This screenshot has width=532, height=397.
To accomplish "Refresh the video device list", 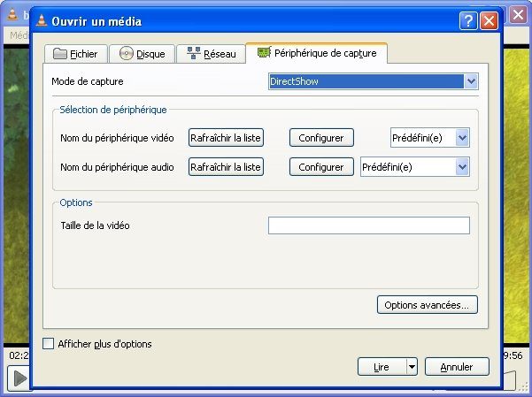I will [x=226, y=138].
